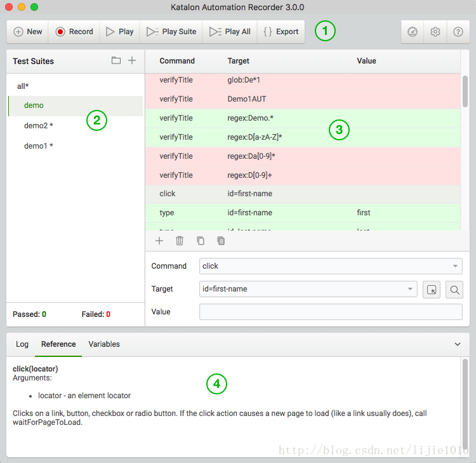Screen dimensions: 476x463
Task: Select the verifyTitle regex:D[0-9]+ row
Action: click(303, 175)
